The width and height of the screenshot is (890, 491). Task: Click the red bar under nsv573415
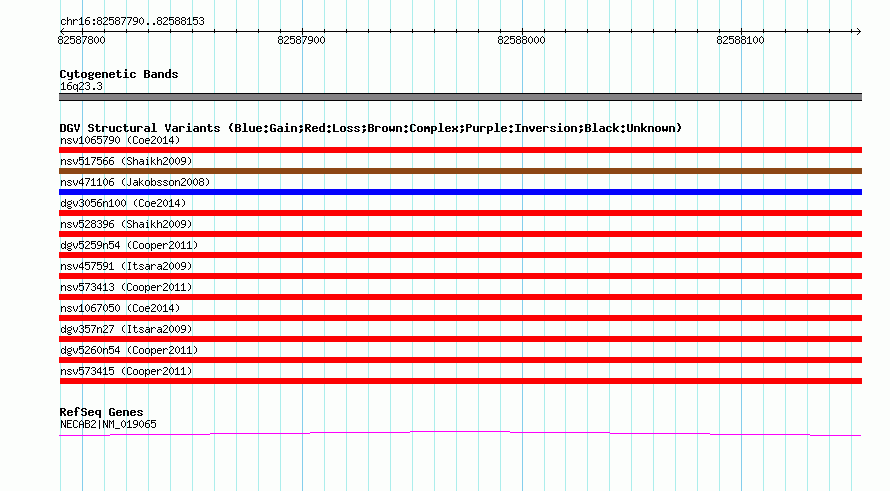click(x=460, y=381)
